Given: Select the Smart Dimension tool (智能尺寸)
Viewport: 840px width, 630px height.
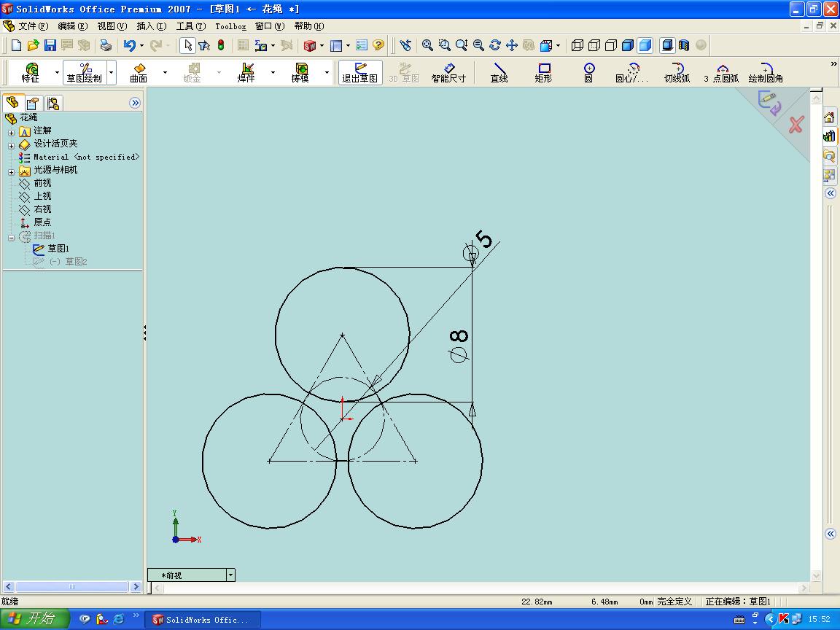Looking at the screenshot, I should tap(449, 72).
